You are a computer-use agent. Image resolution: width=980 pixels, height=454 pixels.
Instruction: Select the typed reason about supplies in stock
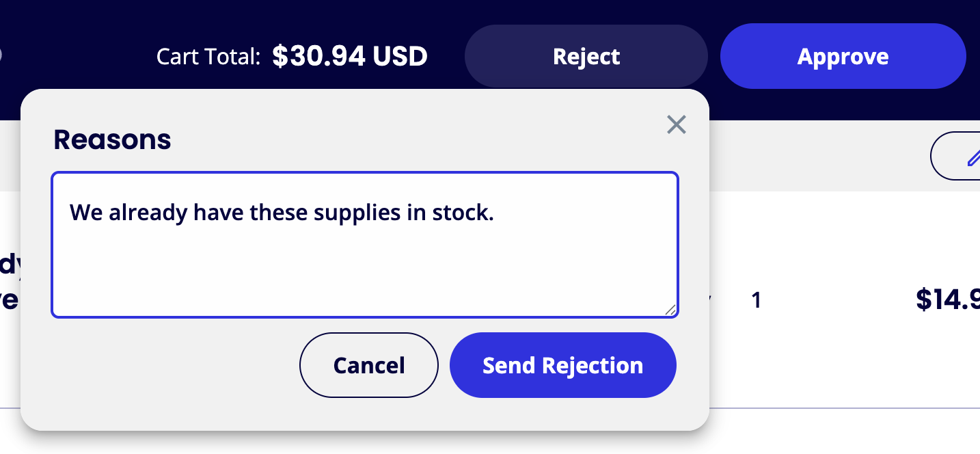[282, 212]
